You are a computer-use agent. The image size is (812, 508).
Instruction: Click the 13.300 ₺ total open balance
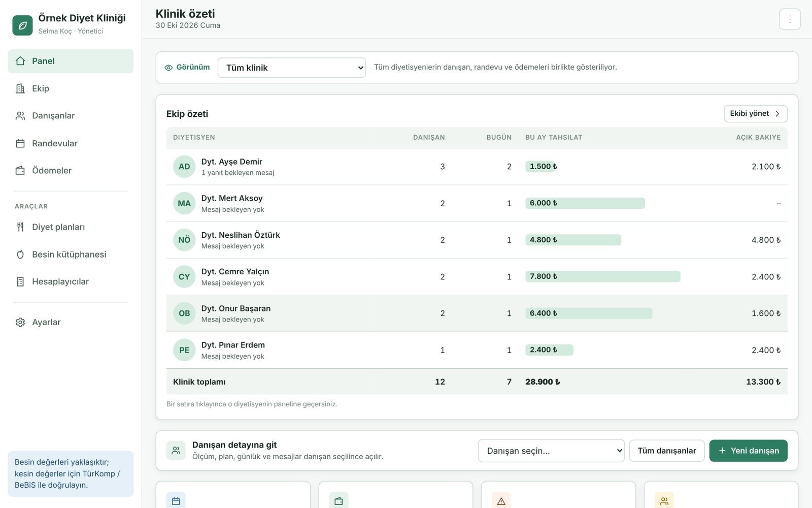(764, 382)
